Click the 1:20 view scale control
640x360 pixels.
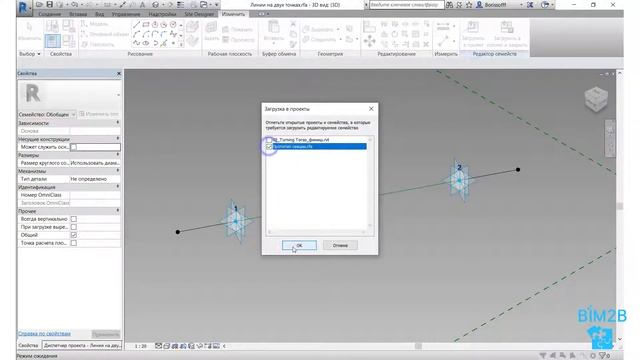coord(140,346)
